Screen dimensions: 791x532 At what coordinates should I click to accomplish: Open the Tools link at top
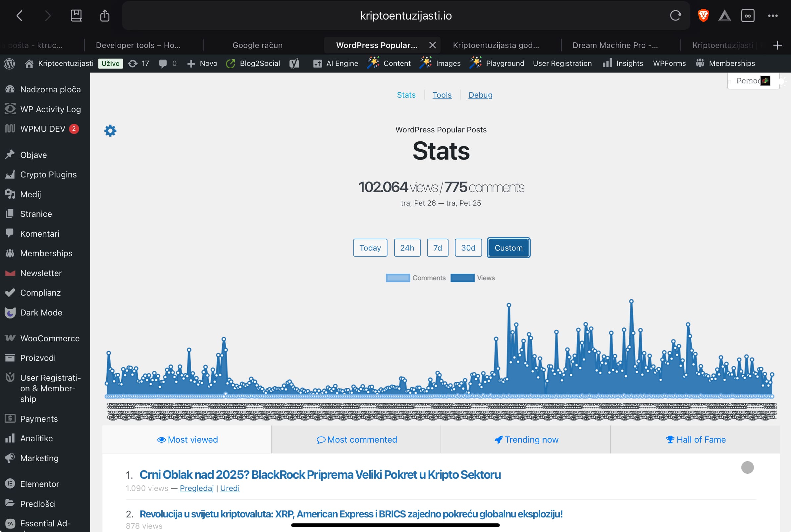point(442,95)
